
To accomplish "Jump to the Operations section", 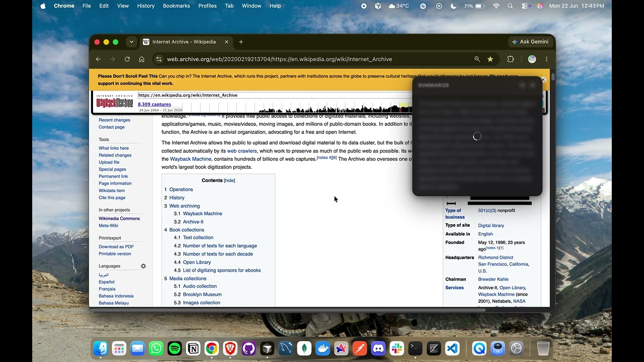I will tap(181, 190).
